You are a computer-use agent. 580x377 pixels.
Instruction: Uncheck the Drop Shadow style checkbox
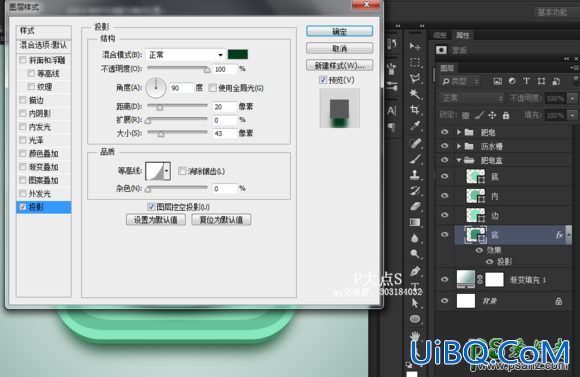[23, 207]
